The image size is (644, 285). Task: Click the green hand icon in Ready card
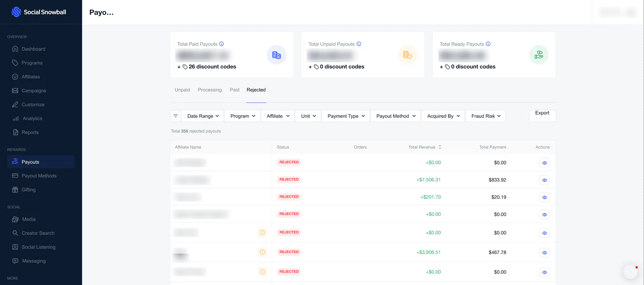tap(539, 55)
